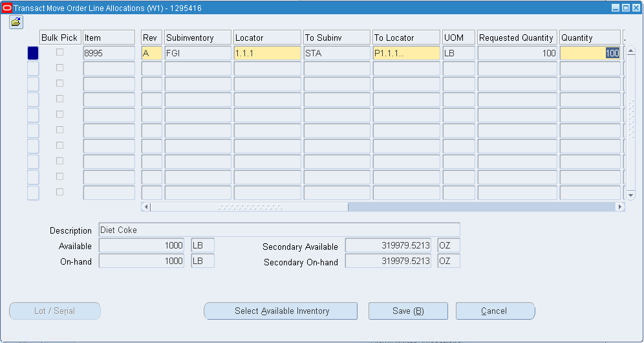Click the Cancel button
Screen dimensions: 644x343
[x=495, y=311]
